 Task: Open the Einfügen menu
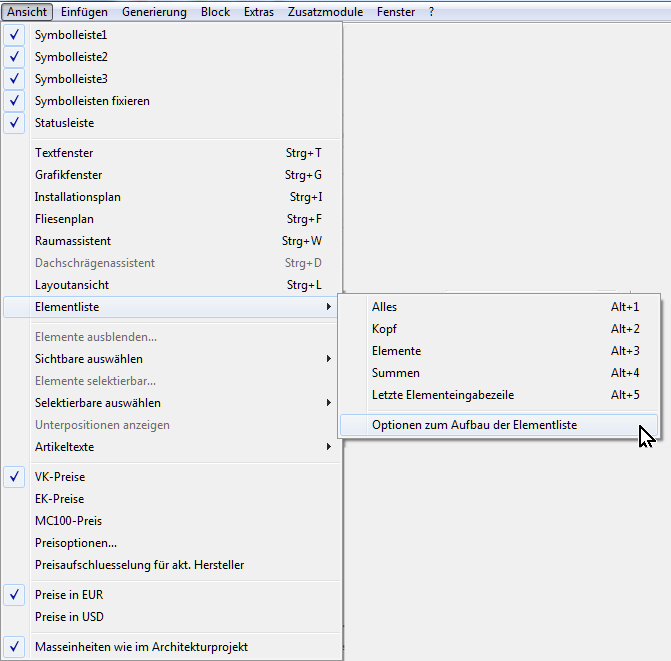[84, 12]
